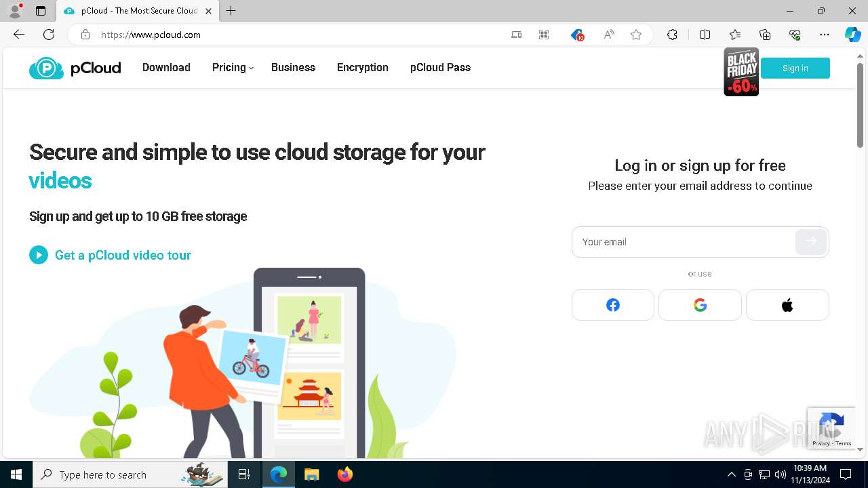
Task: Click the Sign in button
Action: 795,68
